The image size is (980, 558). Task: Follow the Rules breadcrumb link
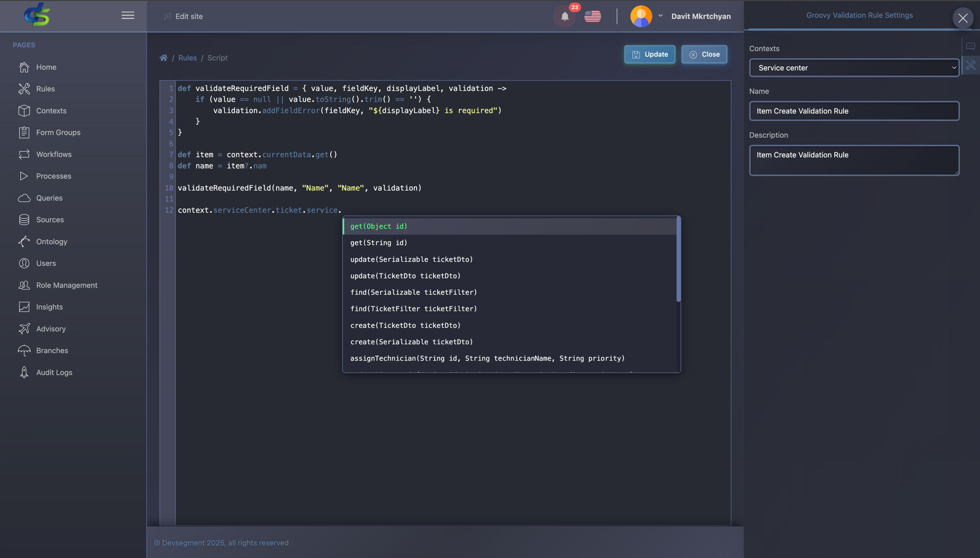[x=187, y=57]
